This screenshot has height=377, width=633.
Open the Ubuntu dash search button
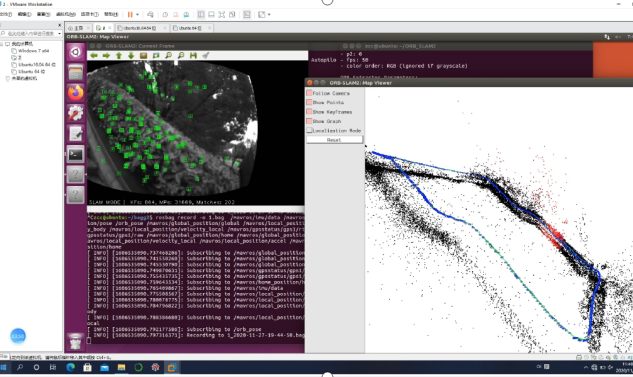pyautogui.click(x=75, y=52)
